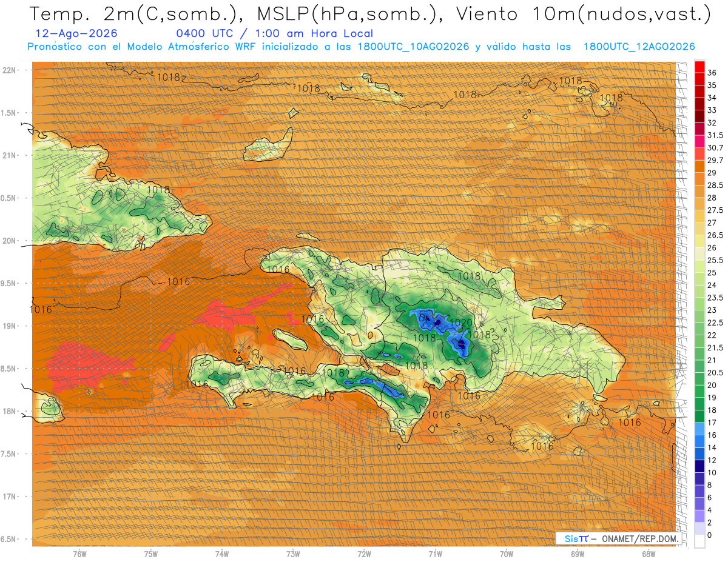728x562 pixels.
Task: Click the colorbar value "21.5"
Action: pos(715,347)
